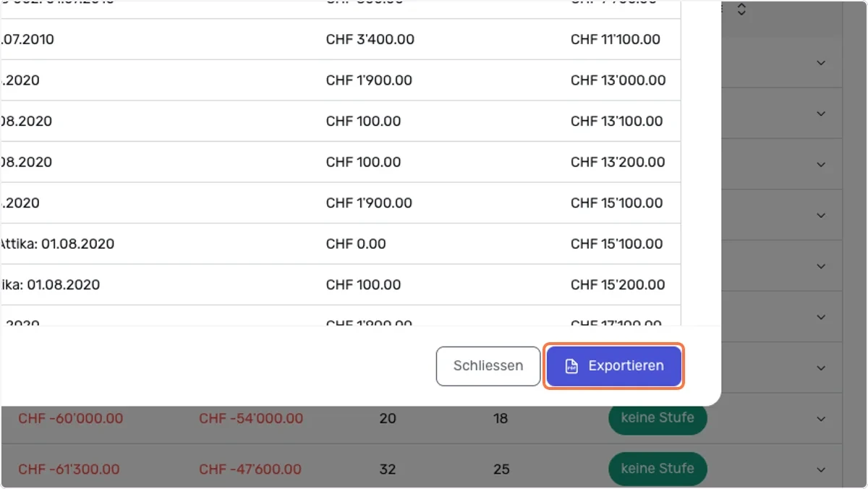This screenshot has height=489, width=868.
Task: Select the value 20 in the background table
Action: 388,418
